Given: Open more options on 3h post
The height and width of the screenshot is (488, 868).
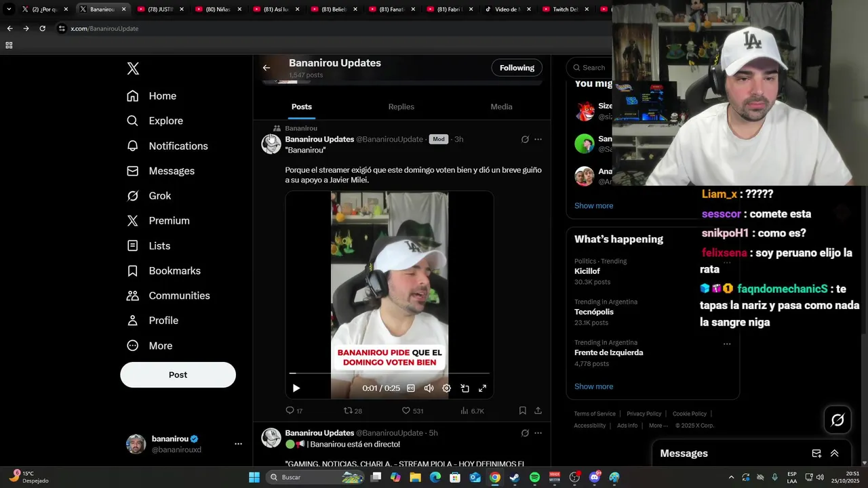Looking at the screenshot, I should [538, 140].
